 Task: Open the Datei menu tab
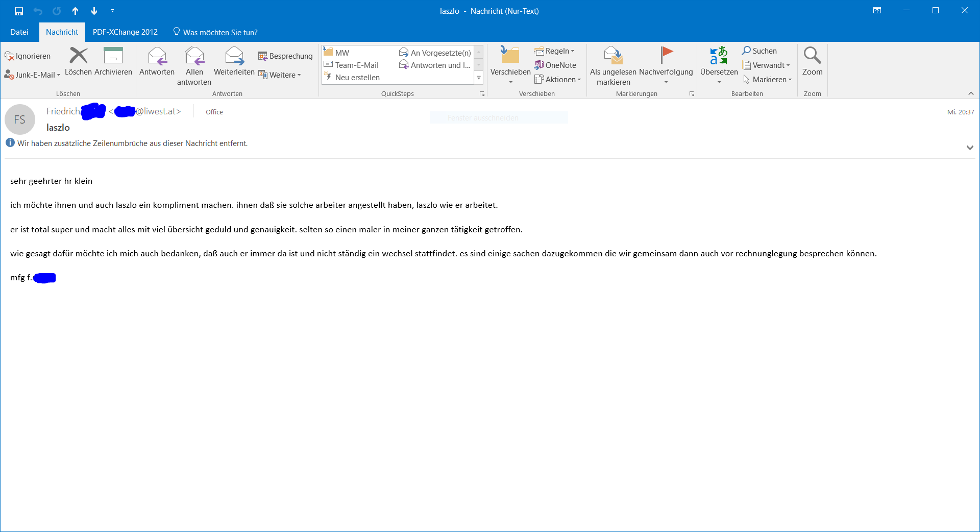tap(19, 32)
